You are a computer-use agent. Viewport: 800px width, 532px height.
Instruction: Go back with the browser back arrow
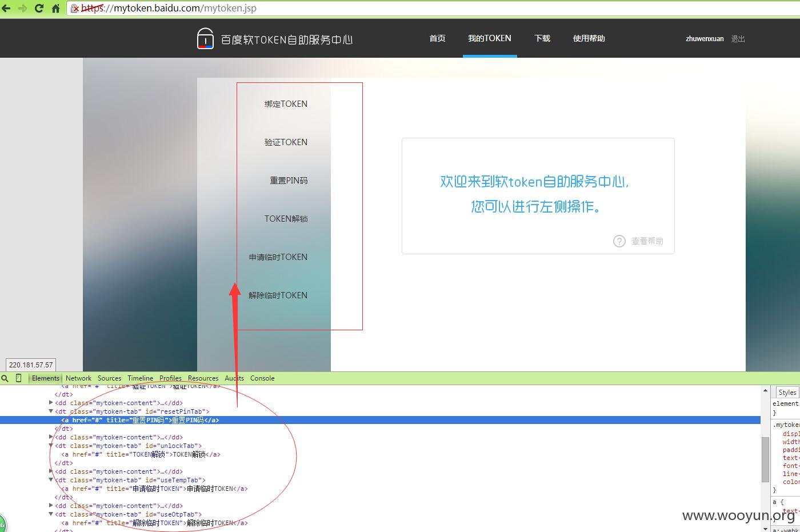(x=6, y=8)
